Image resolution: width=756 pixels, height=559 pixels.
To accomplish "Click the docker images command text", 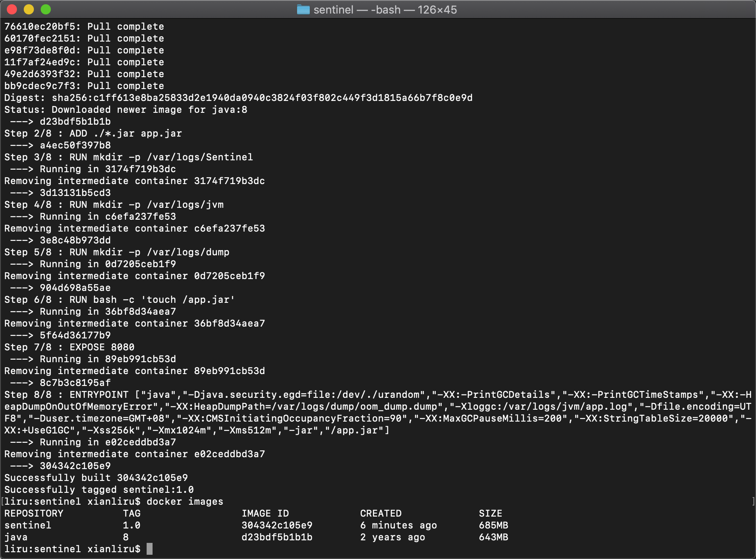I will pyautogui.click(x=185, y=501).
